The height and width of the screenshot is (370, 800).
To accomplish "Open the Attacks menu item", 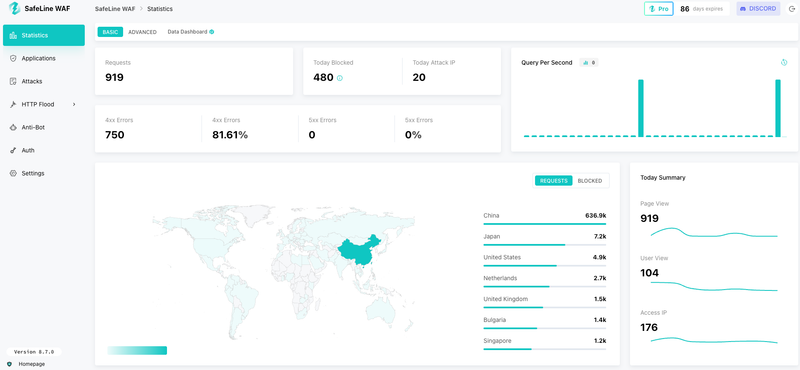I will [x=44, y=81].
